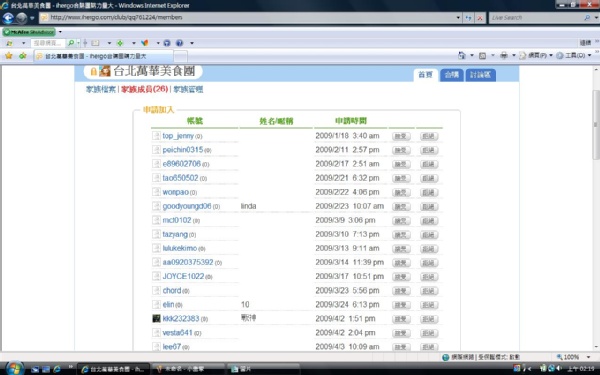
Task: Click inside the Live Search input field
Action: (536, 18)
